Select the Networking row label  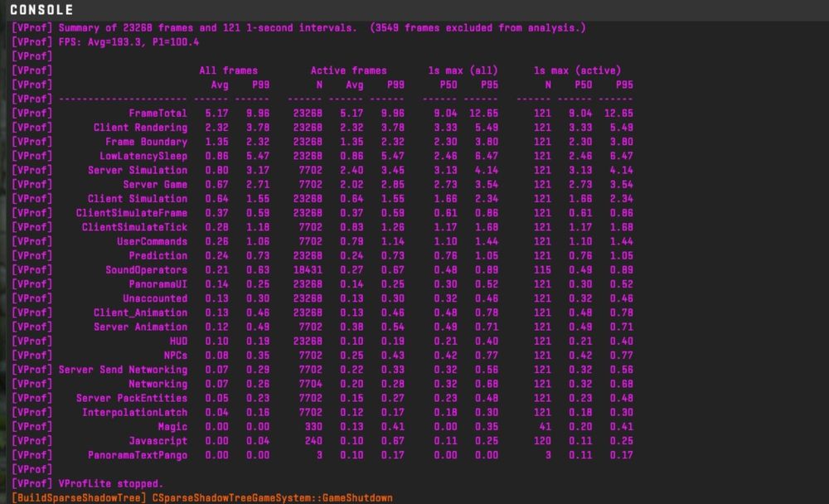coord(158,385)
